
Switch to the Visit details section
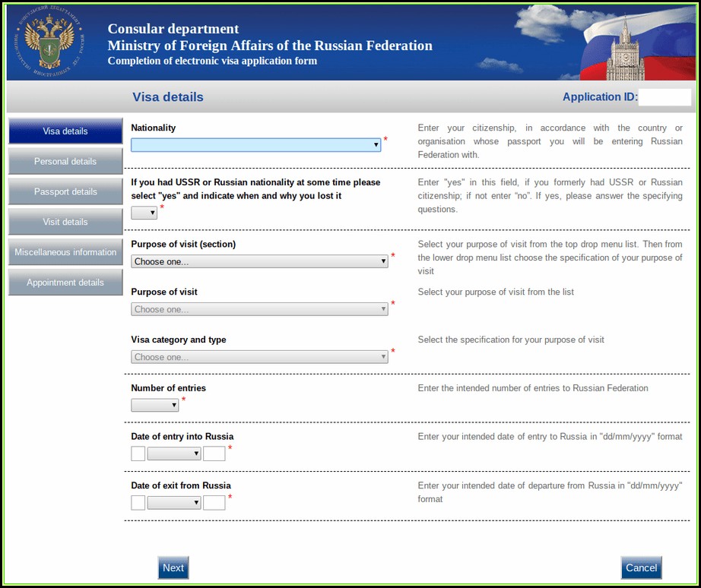(65, 222)
